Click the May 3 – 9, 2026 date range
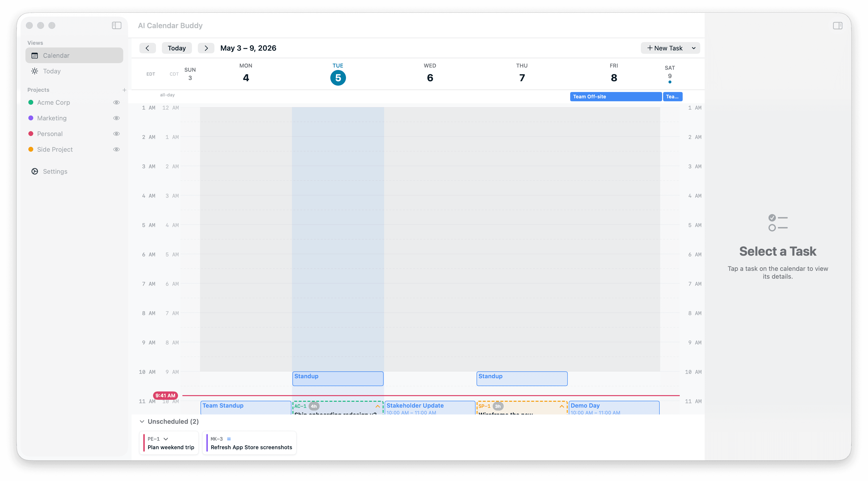 point(248,48)
